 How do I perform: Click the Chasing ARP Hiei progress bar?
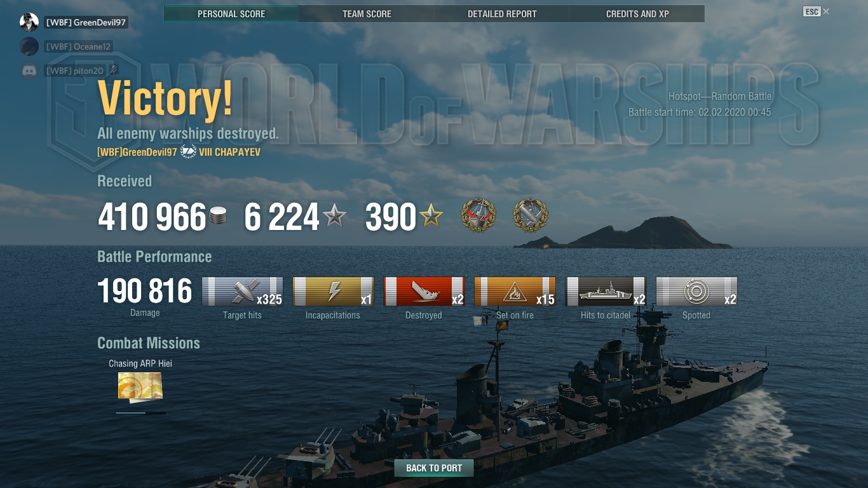tap(140, 413)
